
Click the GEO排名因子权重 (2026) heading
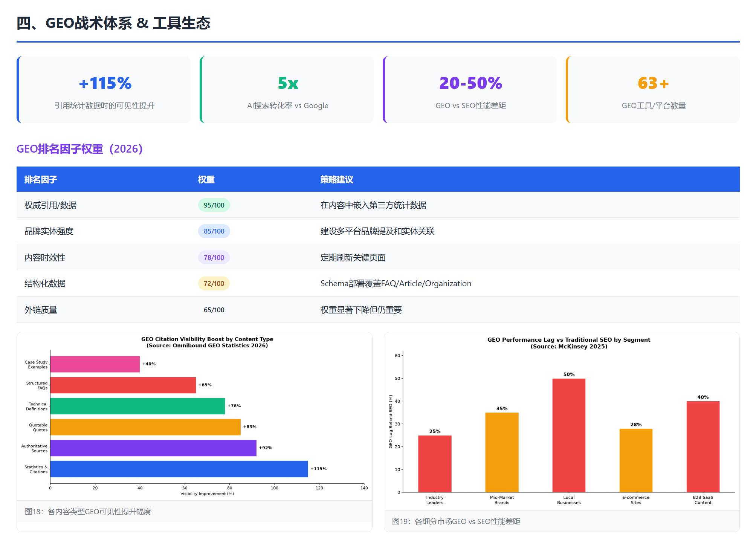coord(79,149)
